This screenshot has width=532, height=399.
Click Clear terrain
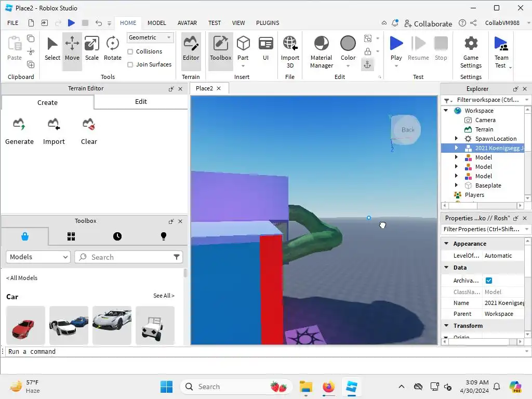pos(89,131)
